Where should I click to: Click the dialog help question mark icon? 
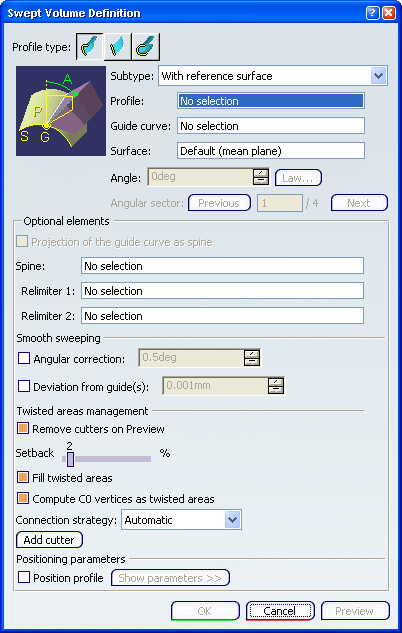click(x=373, y=13)
